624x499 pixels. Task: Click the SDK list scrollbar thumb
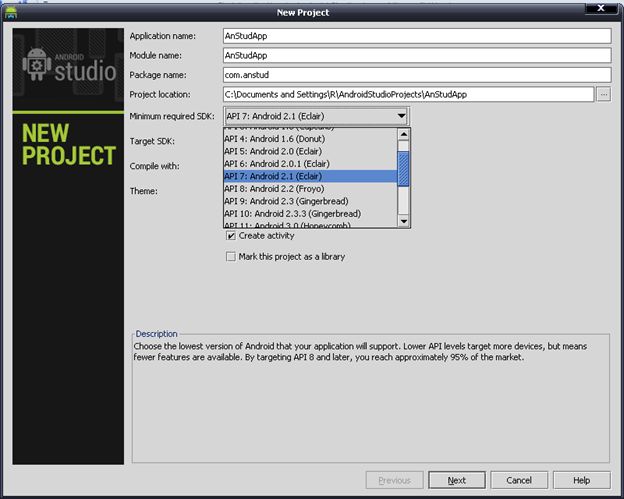[404, 169]
